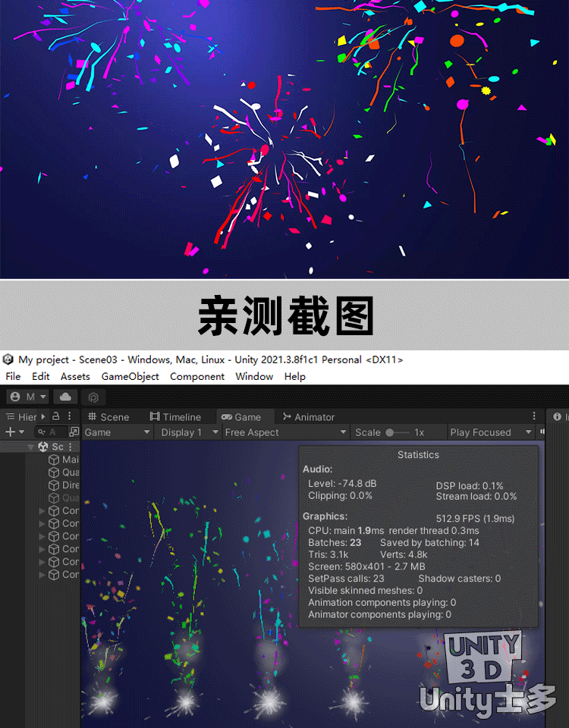Viewport: 569px width, 728px height.
Task: Click the 1x scale value label
Action: [419, 432]
